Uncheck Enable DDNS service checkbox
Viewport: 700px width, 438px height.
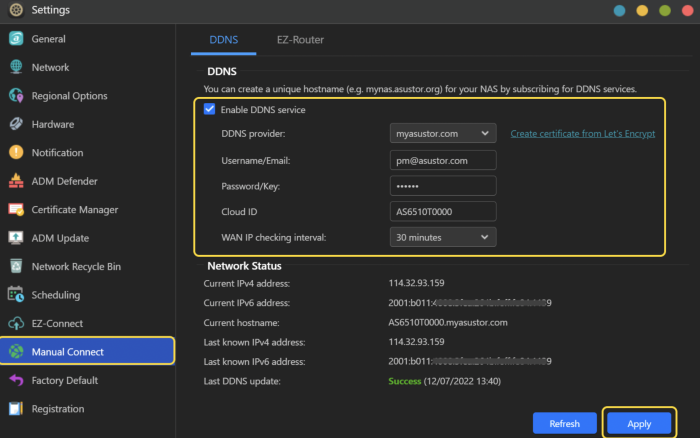click(209, 110)
